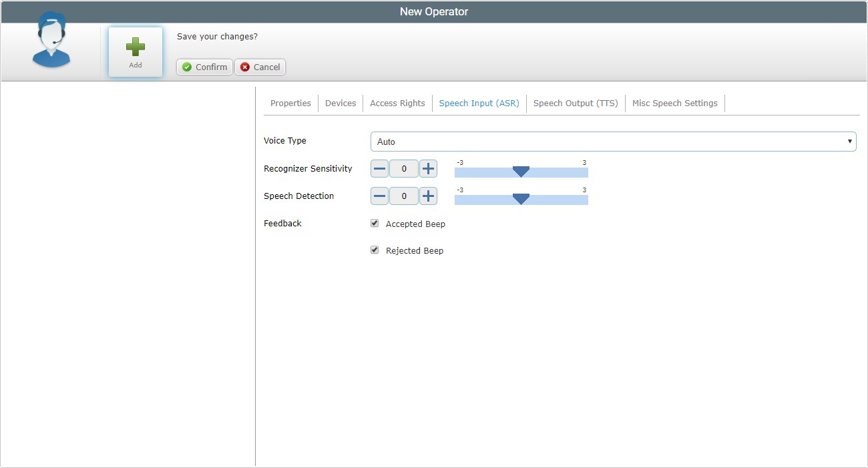
Task: Decrease Recognizer Sensitivity with minus icon
Action: (x=379, y=169)
